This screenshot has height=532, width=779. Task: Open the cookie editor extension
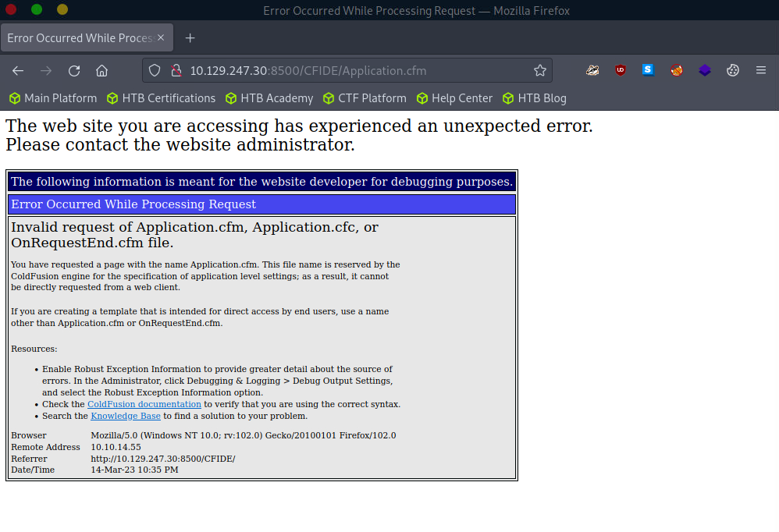click(x=733, y=70)
